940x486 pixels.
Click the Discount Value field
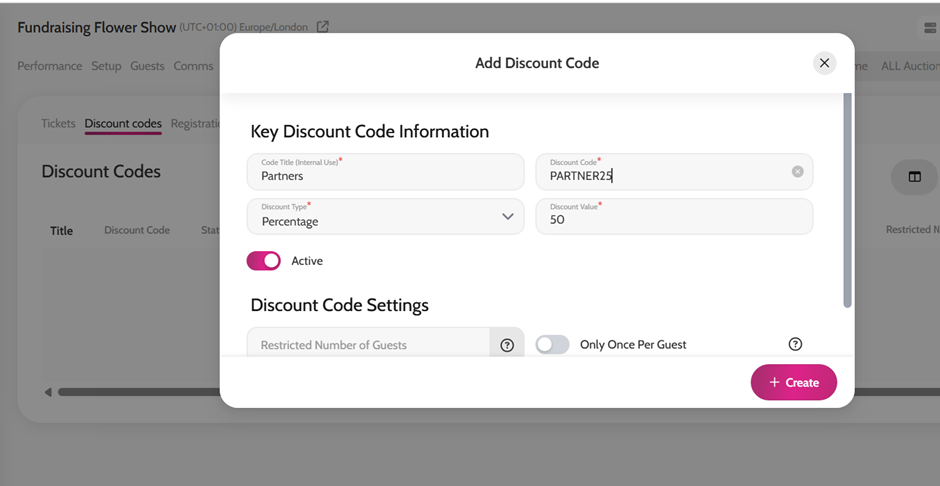pyautogui.click(x=674, y=216)
